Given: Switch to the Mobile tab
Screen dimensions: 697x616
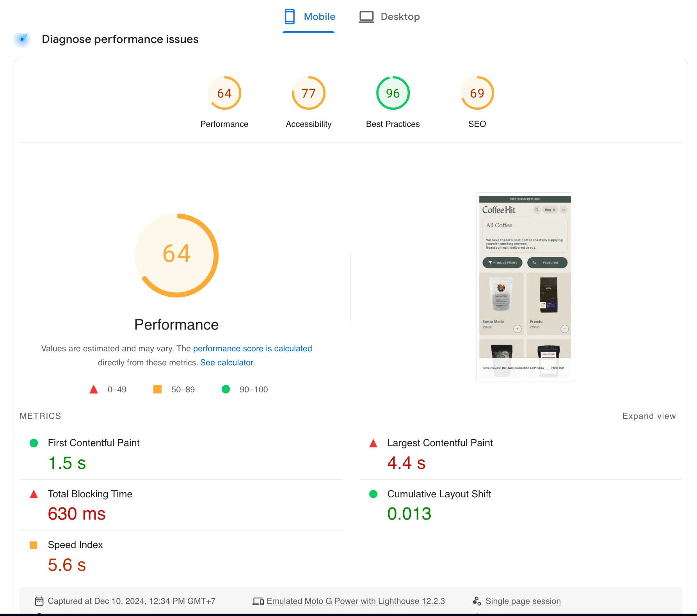Looking at the screenshot, I should click(309, 17).
